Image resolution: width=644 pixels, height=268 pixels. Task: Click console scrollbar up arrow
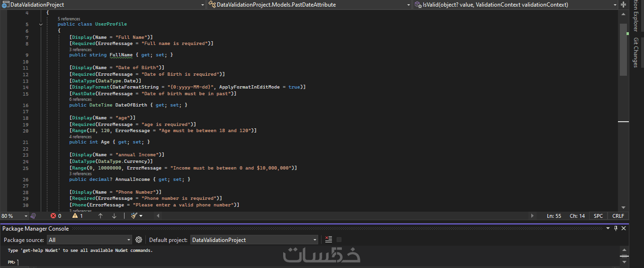625,249
